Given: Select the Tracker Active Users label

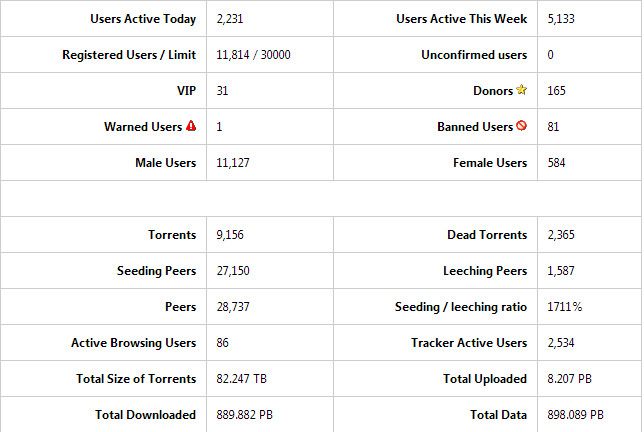Looking at the screenshot, I should (x=469, y=342).
